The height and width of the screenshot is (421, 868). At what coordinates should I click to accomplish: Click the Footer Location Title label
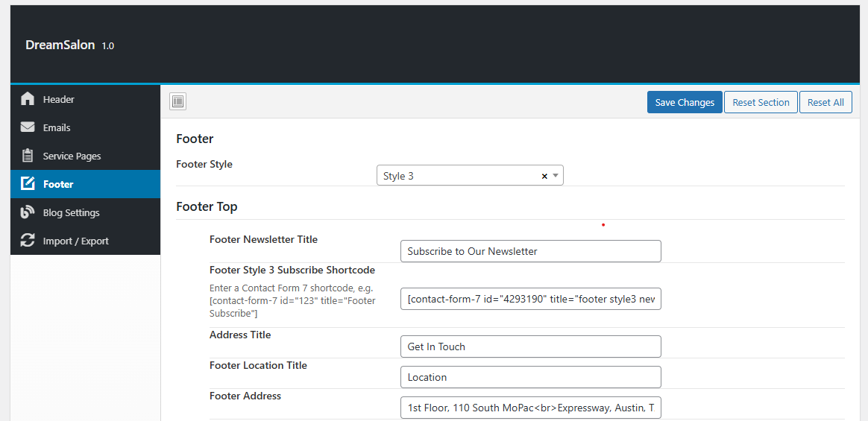[x=259, y=365]
